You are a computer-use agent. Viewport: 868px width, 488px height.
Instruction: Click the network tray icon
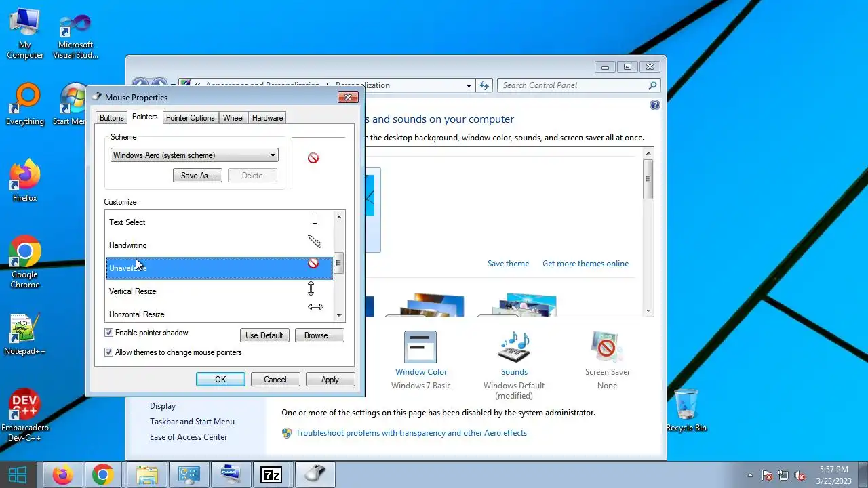click(x=783, y=475)
